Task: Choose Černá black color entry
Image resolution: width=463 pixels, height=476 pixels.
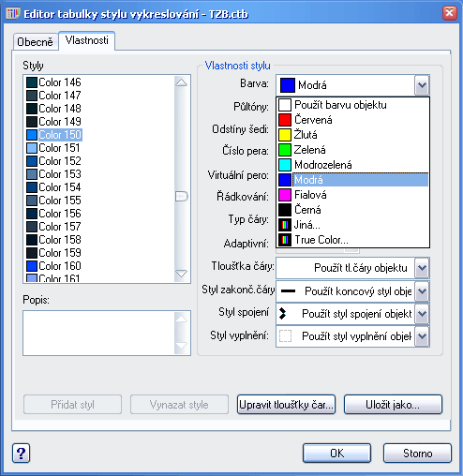Action: (353, 210)
